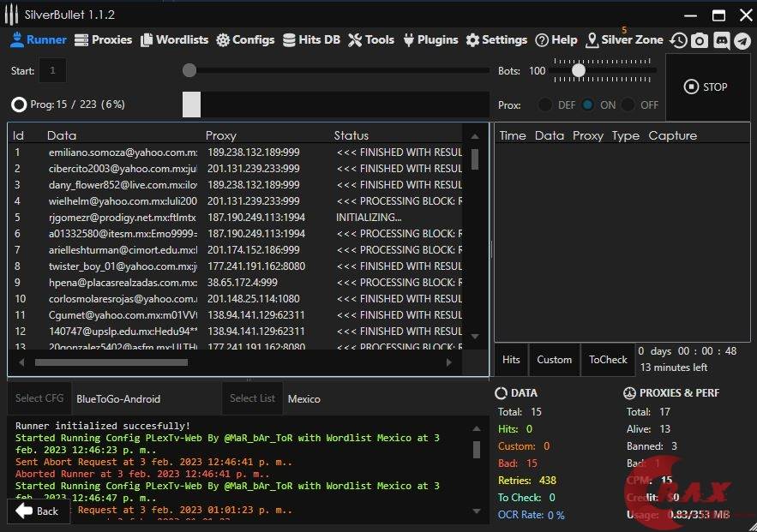This screenshot has width=757, height=532.
Task: Set proxy mode to DEF
Action: point(545,105)
